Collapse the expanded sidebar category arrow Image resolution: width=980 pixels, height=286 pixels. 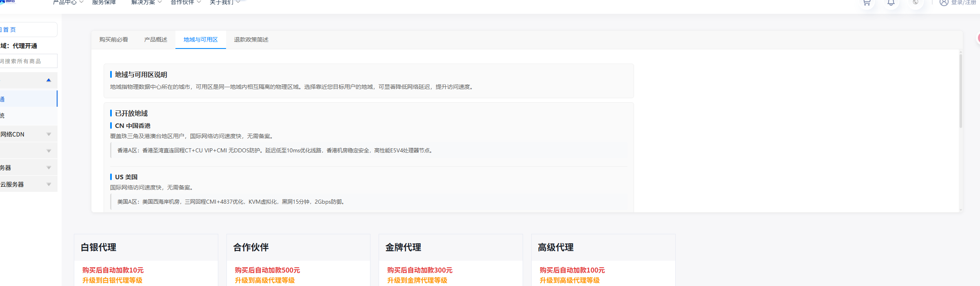coord(49,80)
